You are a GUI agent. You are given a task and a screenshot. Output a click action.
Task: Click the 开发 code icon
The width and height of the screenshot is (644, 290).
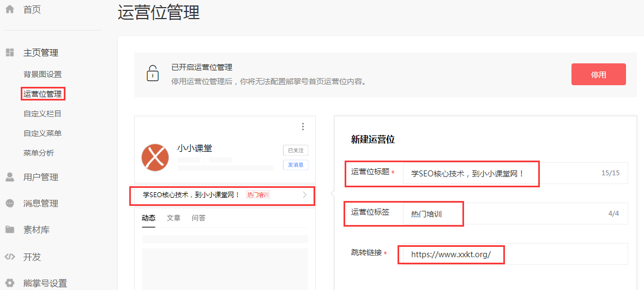9,257
